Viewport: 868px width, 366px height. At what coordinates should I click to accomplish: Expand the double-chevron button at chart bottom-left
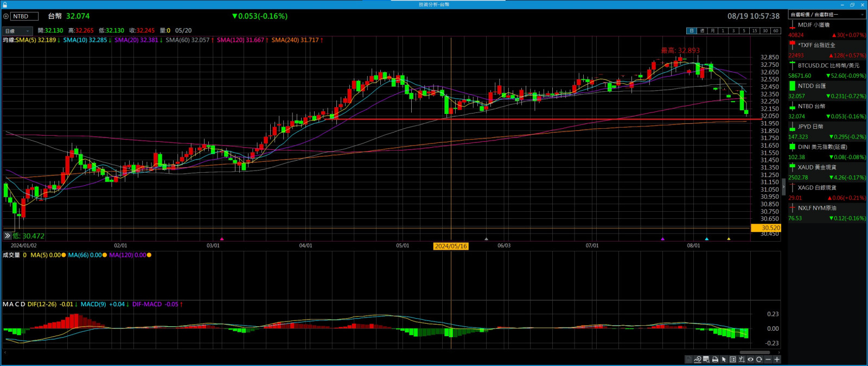click(x=7, y=236)
